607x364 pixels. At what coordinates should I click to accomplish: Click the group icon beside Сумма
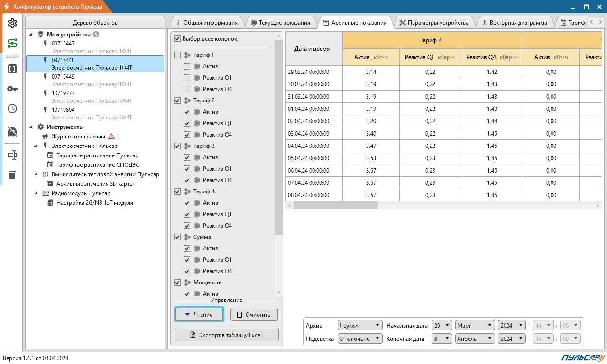coord(187,237)
